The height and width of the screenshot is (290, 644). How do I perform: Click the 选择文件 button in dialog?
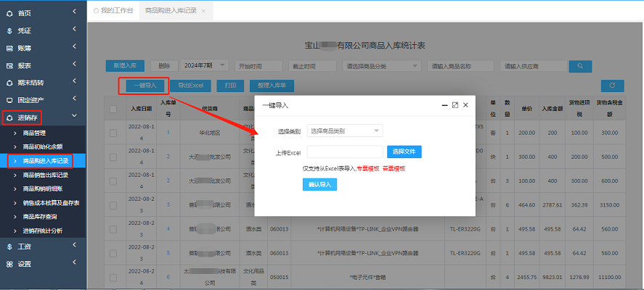point(404,152)
